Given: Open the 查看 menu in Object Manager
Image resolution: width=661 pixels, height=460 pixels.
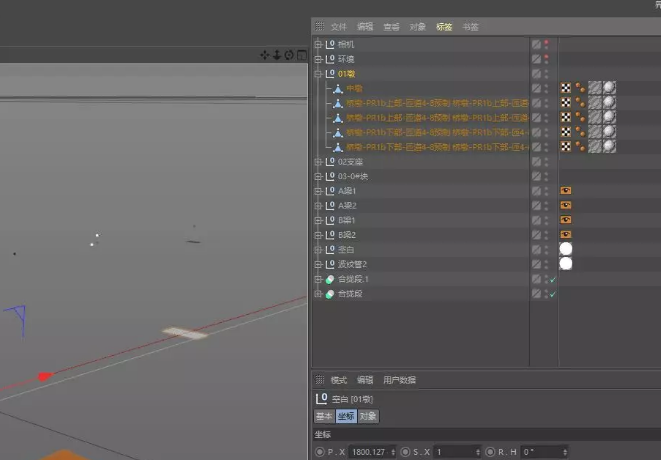Looking at the screenshot, I should pyautogui.click(x=391, y=27).
